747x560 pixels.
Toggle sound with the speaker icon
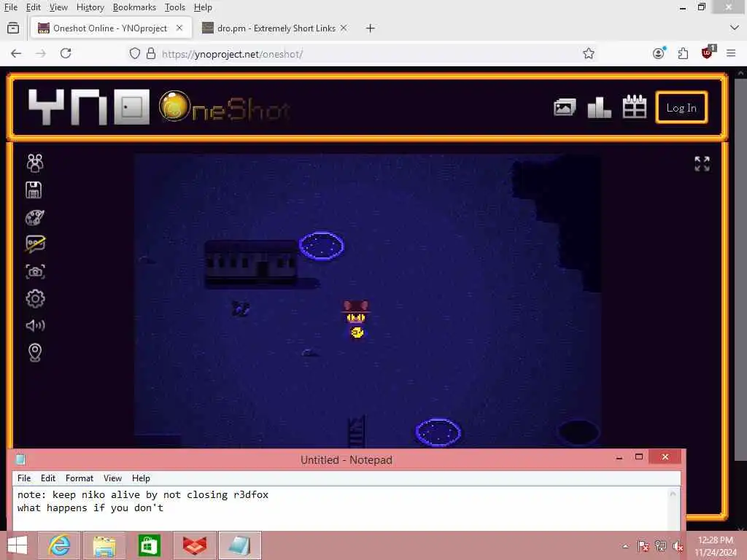coord(35,325)
